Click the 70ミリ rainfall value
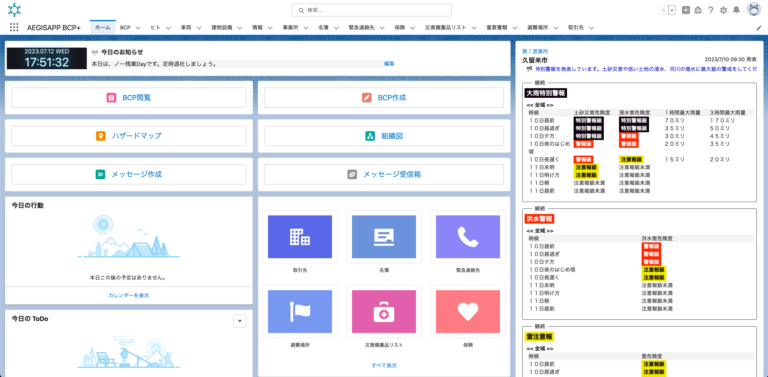Image resolution: width=768 pixels, height=377 pixels. click(x=674, y=119)
